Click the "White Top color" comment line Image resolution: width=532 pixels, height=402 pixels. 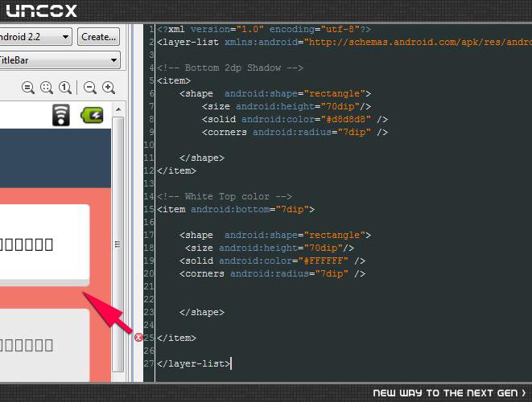(x=225, y=197)
